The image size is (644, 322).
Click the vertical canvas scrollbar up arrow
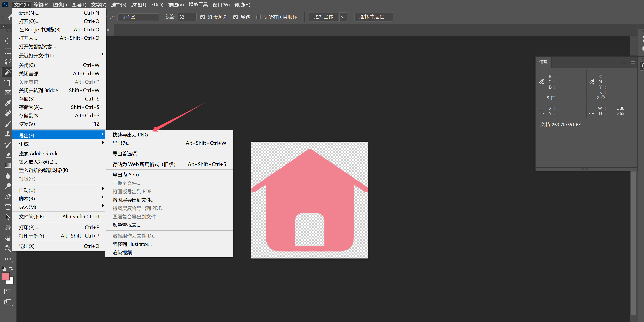click(x=634, y=40)
